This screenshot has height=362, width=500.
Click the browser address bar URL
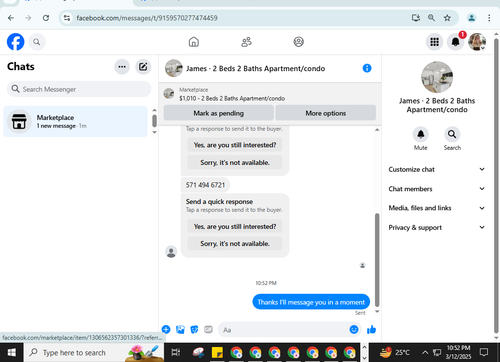147,18
